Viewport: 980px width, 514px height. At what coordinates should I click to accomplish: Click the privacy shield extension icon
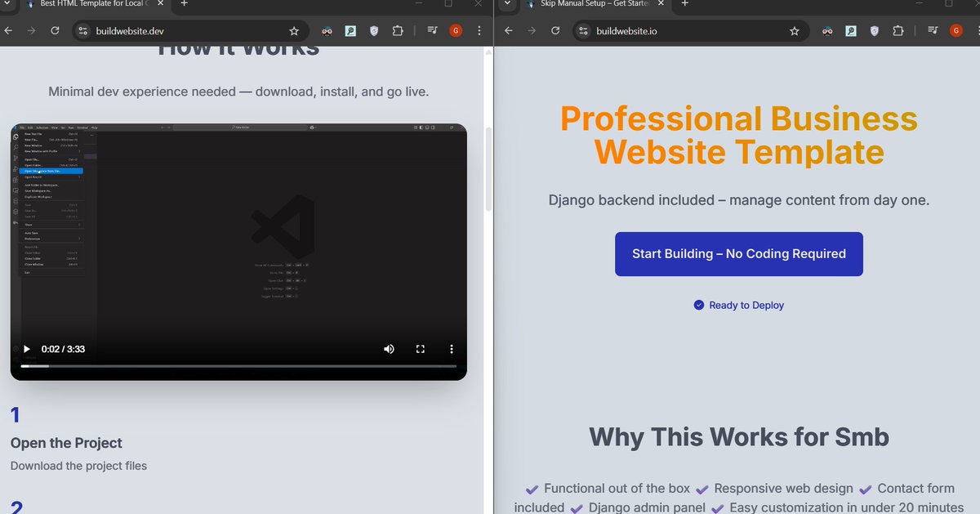pyautogui.click(x=373, y=30)
